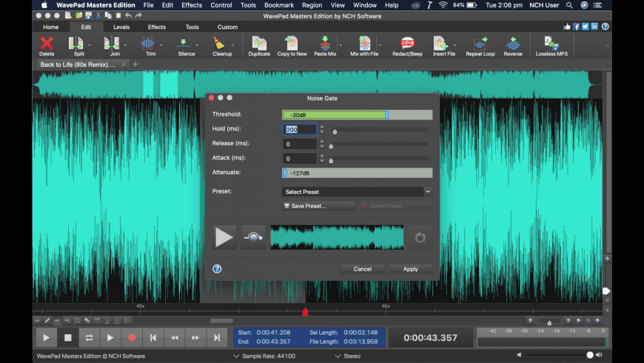Screen dimensions: 644x363
Task: Open the Custom tab
Action: coord(227,27)
